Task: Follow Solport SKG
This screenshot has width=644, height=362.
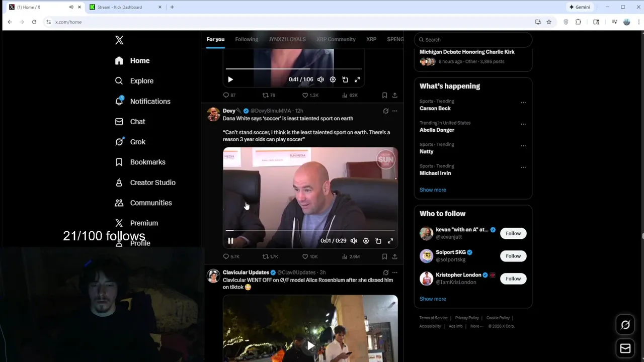Action: [x=513, y=256]
